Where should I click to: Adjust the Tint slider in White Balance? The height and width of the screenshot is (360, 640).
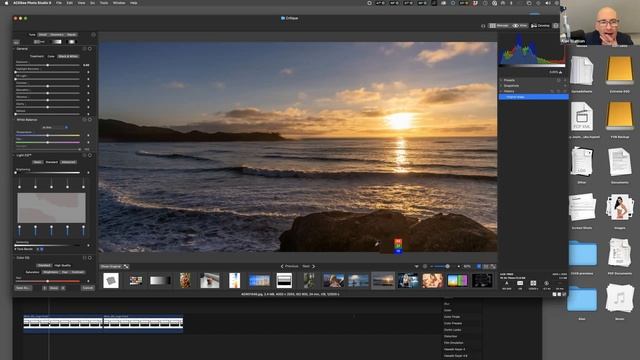(x=48, y=142)
